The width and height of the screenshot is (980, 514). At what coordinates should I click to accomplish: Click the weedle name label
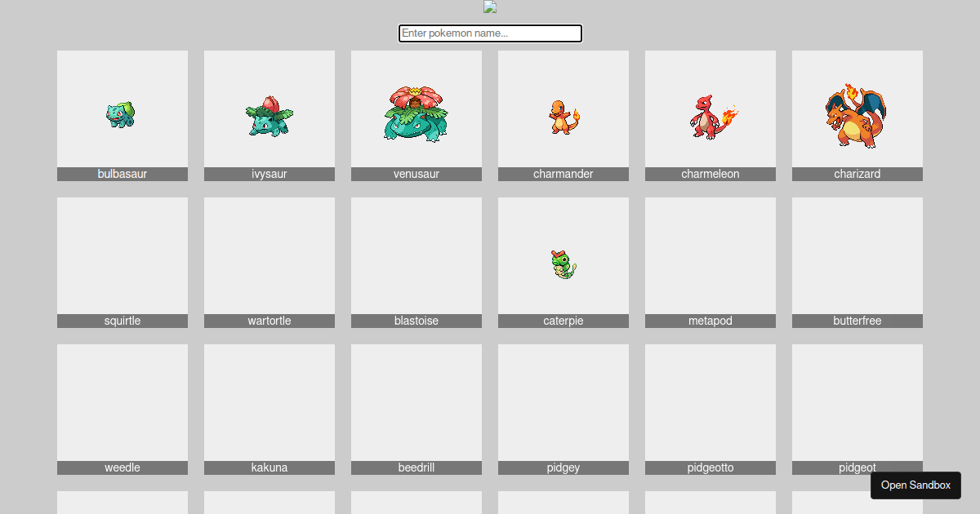pos(122,467)
